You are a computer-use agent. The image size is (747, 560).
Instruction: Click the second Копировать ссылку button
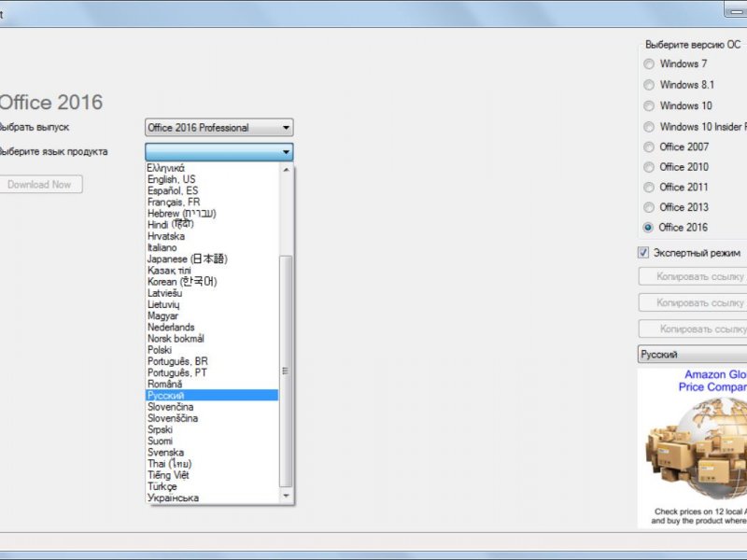coord(693,302)
